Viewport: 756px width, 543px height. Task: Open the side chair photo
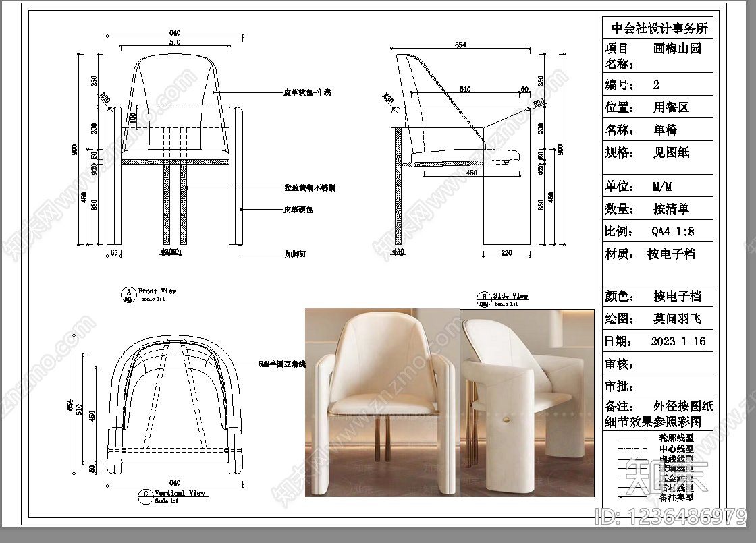pos(527,402)
